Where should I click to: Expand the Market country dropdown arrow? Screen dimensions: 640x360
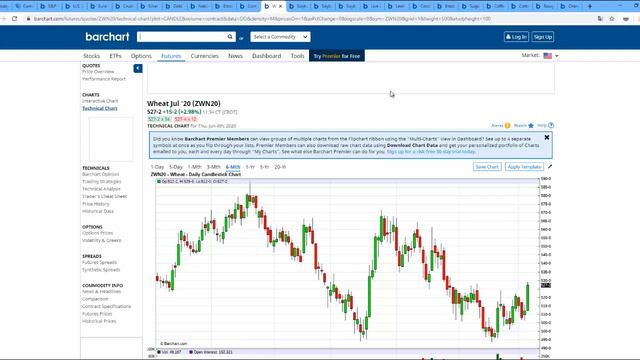pyautogui.click(x=557, y=56)
